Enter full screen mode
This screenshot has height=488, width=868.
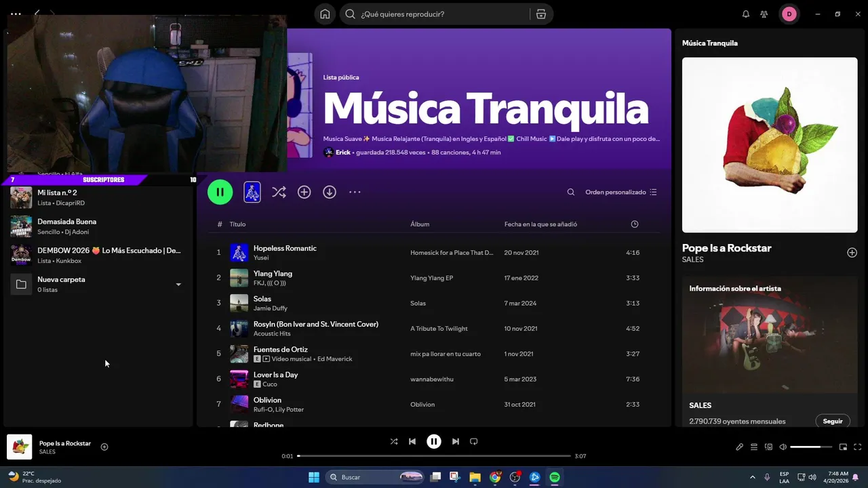(857, 447)
